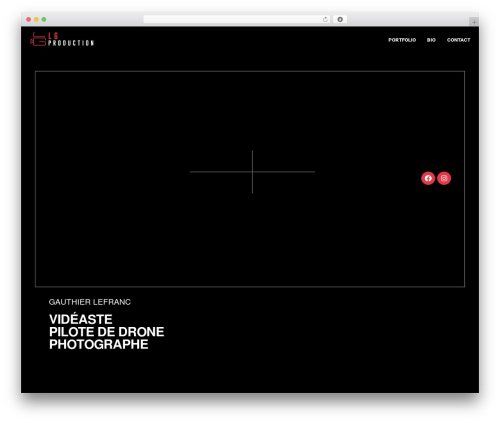Click the LG Production logo
500x423 pixels.
62,39
